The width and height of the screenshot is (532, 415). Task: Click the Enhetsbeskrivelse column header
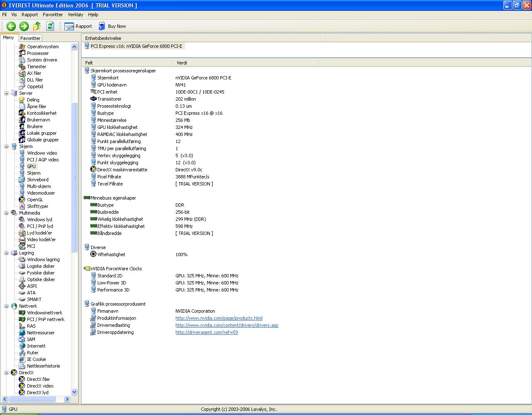204,38
